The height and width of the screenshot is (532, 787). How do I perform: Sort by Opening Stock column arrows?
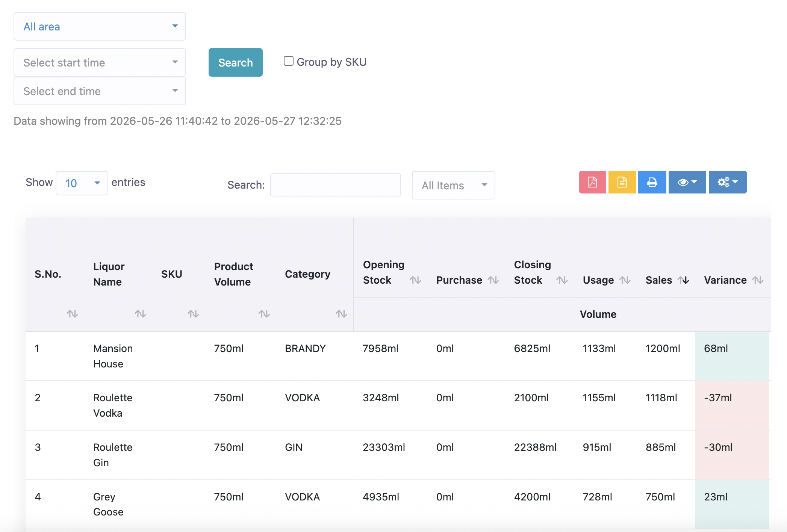[415, 280]
